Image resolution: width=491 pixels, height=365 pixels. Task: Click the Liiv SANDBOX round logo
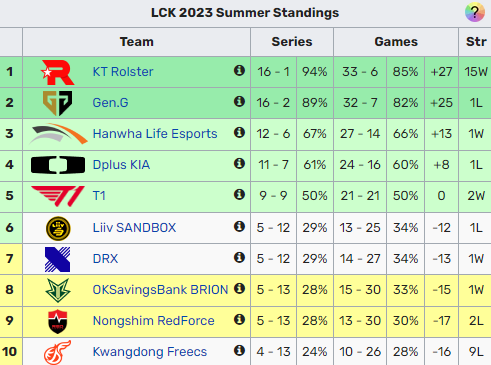tap(58, 228)
